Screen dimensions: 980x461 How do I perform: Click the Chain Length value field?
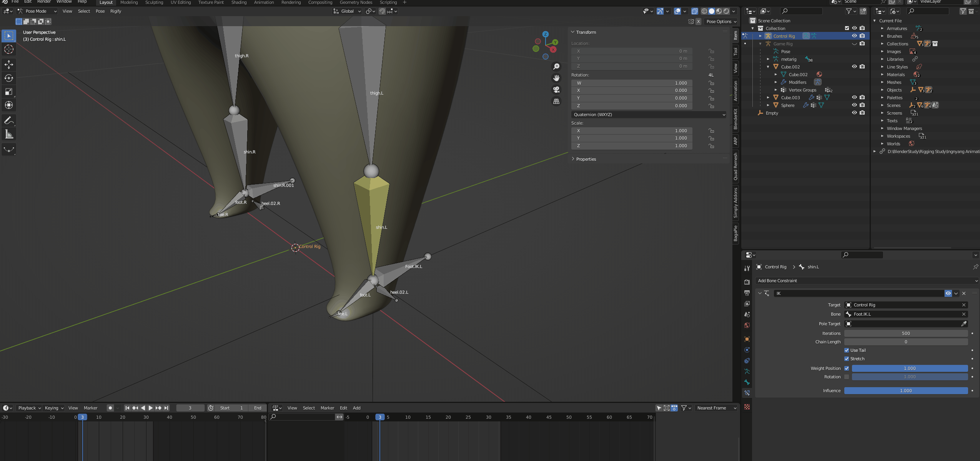point(905,342)
